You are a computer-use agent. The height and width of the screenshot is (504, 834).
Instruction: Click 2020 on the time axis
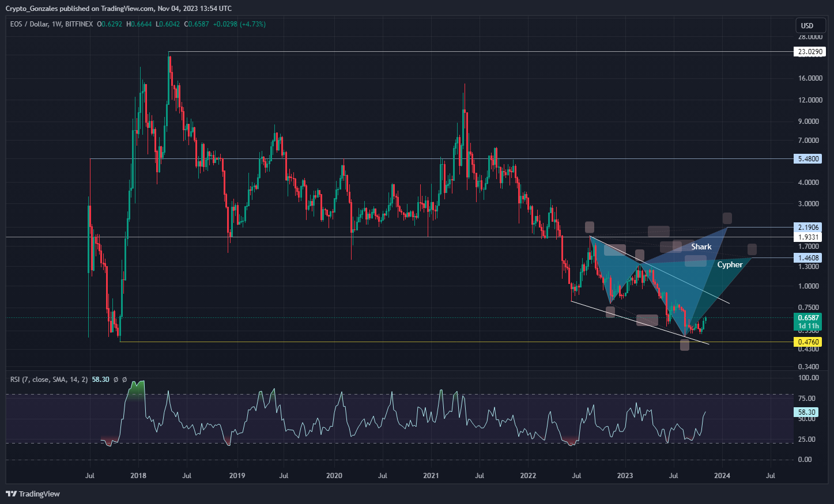(x=334, y=476)
